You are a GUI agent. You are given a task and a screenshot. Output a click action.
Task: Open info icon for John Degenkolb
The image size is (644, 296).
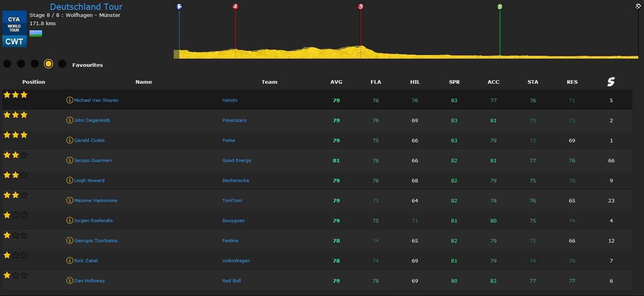[70, 120]
